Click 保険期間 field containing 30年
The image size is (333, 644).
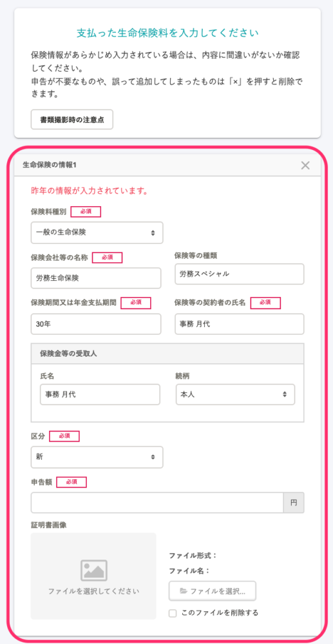click(x=96, y=324)
